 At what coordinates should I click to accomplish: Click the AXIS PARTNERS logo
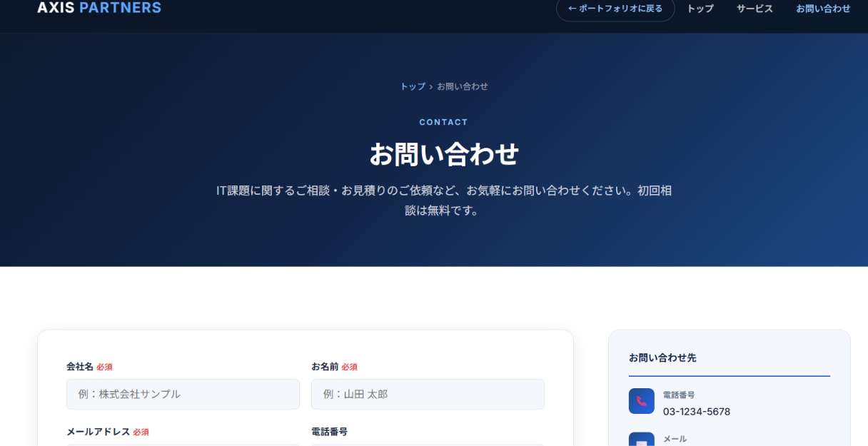click(99, 8)
